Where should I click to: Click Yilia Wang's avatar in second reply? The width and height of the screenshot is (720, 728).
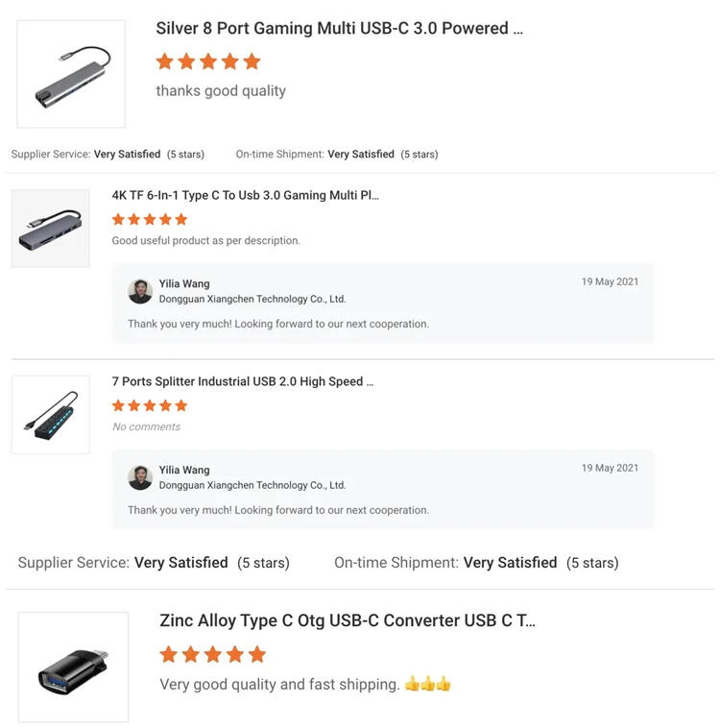click(x=140, y=477)
